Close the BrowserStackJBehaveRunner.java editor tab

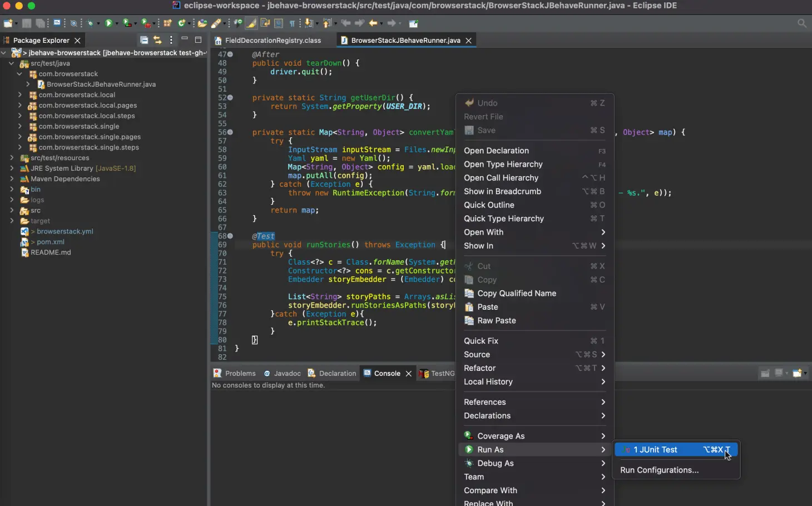click(469, 41)
